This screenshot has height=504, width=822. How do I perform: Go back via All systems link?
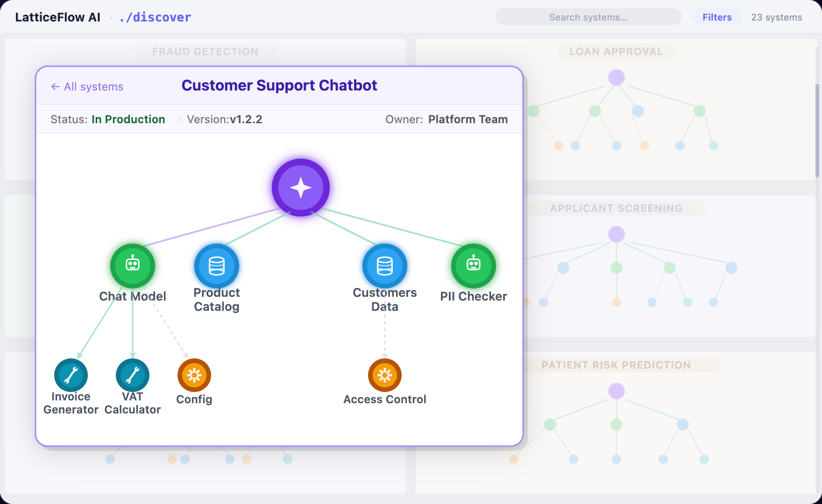(87, 87)
